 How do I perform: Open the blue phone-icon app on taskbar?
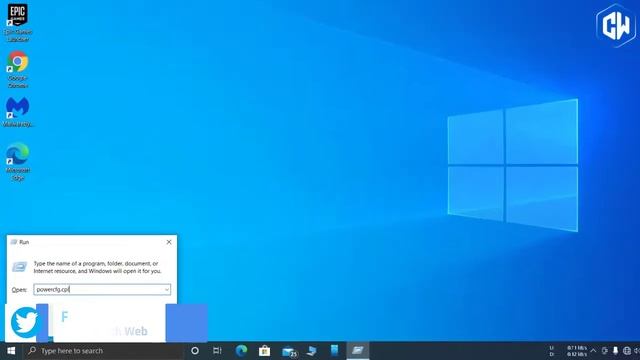click(334, 351)
